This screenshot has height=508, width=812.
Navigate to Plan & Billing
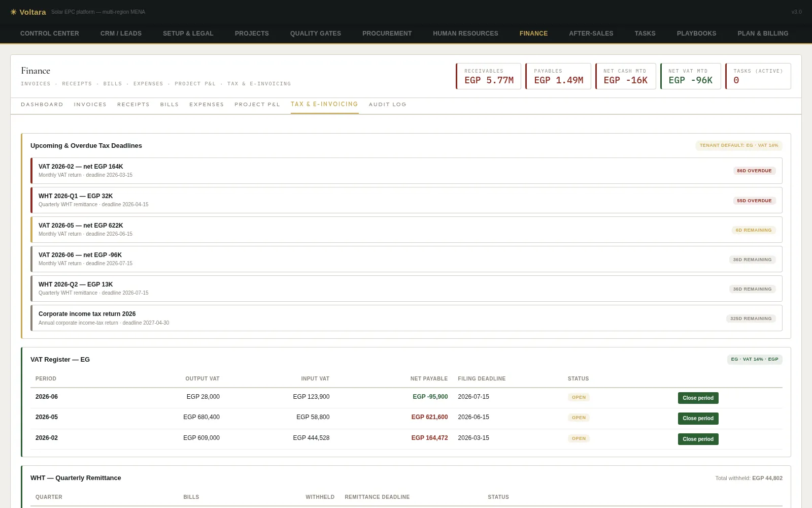[763, 34]
